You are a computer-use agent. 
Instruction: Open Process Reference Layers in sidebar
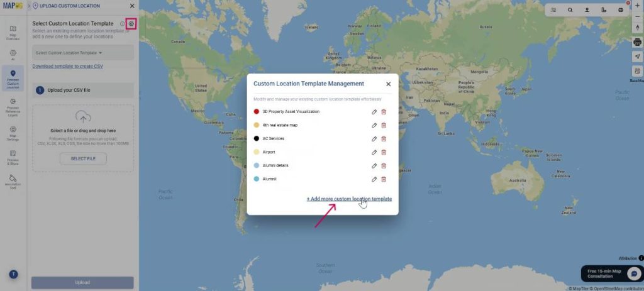[13, 107]
